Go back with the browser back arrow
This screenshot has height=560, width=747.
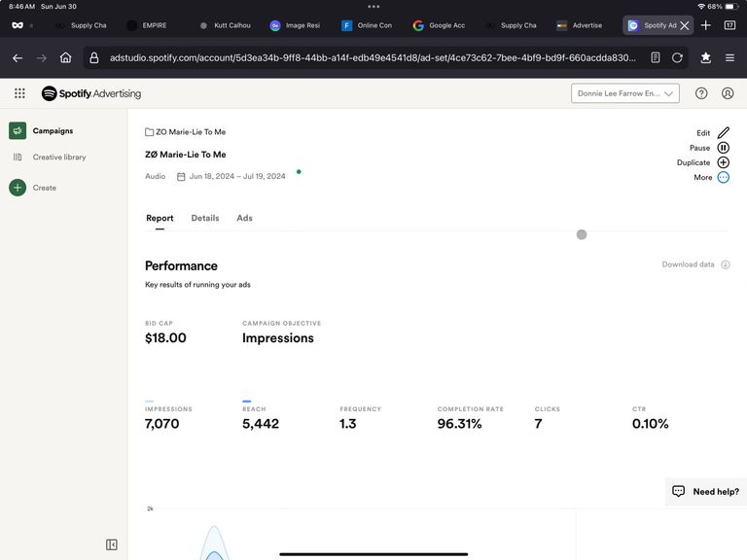point(18,58)
